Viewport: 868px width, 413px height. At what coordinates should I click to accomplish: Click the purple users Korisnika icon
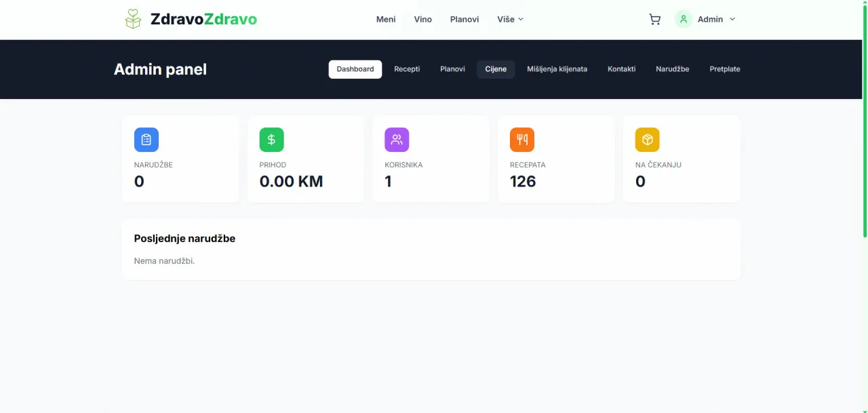[397, 140]
